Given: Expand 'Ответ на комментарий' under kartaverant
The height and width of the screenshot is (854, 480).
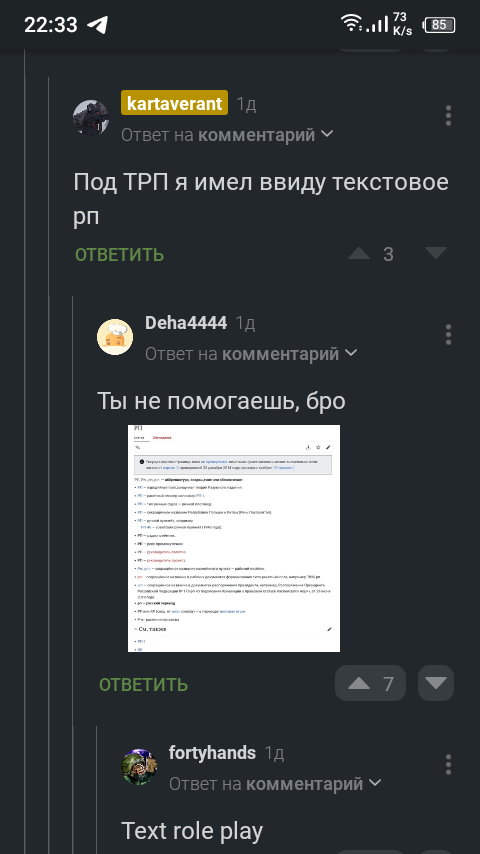Looking at the screenshot, I should click(227, 135).
